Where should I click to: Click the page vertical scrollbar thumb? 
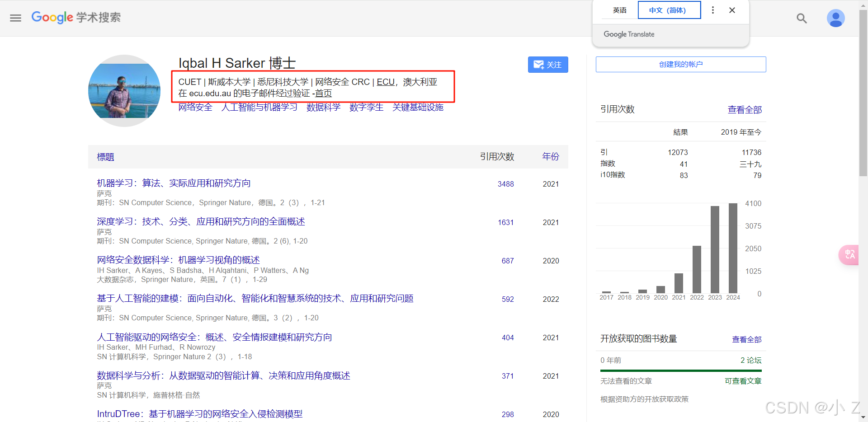[x=863, y=93]
